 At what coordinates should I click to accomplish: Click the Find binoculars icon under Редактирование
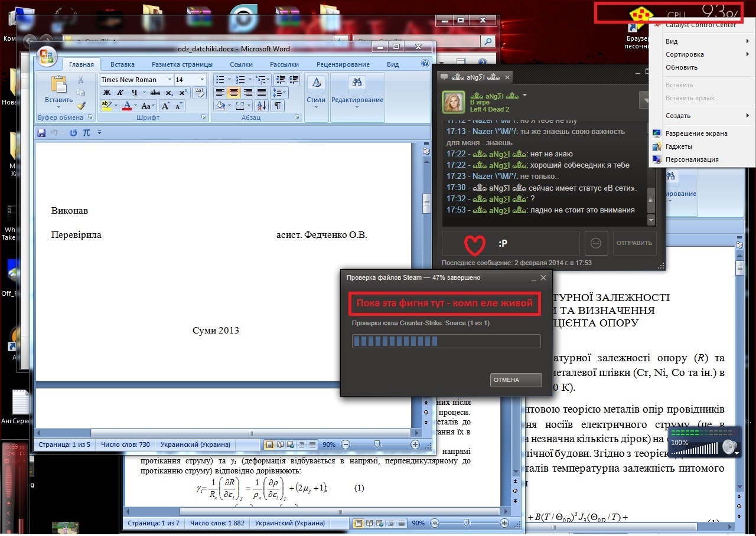click(x=357, y=83)
